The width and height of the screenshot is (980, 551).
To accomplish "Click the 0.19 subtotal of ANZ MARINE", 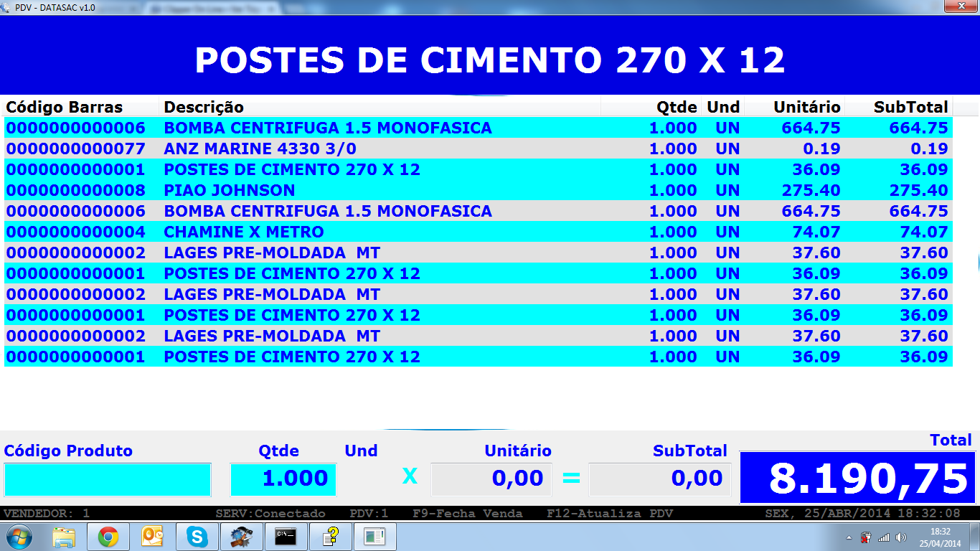I will [929, 149].
